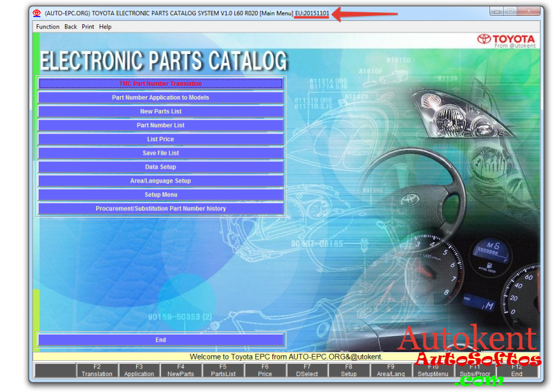Open the Back menu
Viewport: 553px width, 392px height.
coord(71,27)
